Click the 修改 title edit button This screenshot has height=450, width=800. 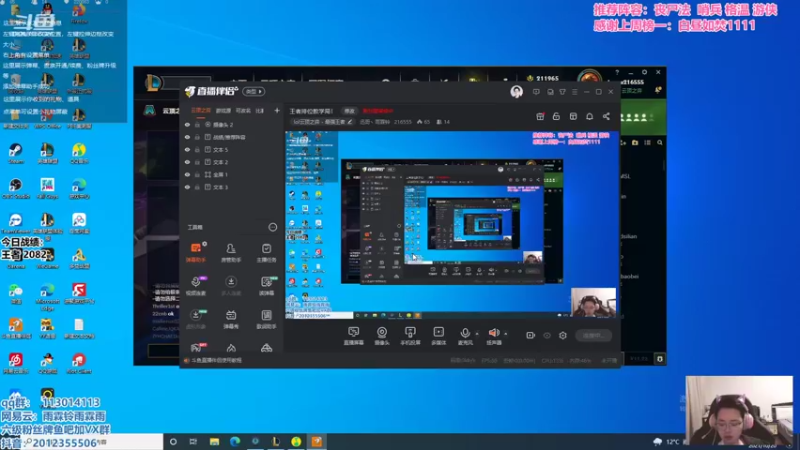pyautogui.click(x=349, y=111)
